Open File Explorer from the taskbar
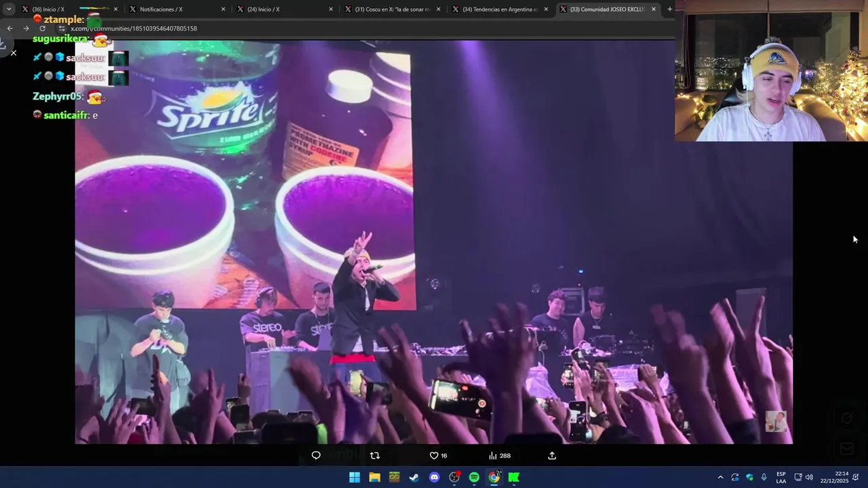The width and height of the screenshot is (868, 488). [374, 477]
